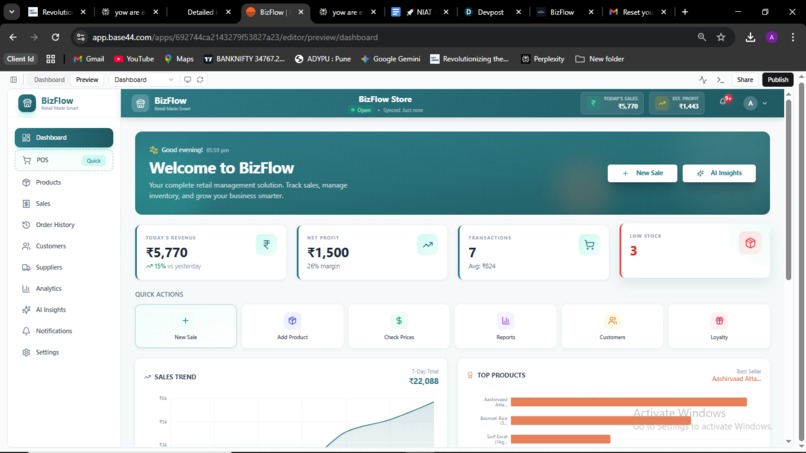Click the Quick badge on POS
The image size is (806, 453).
(94, 160)
